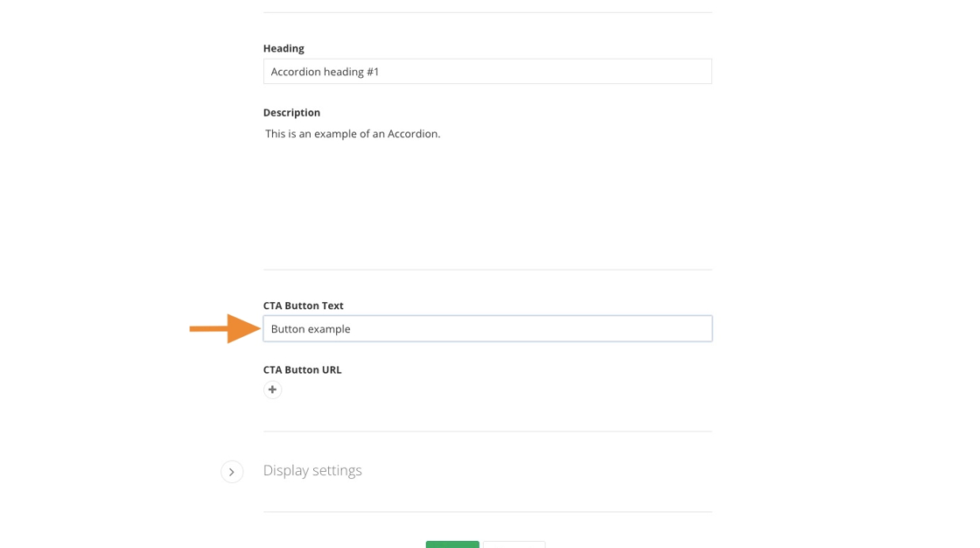Click the plus icon under CTA Button URL
The height and width of the screenshot is (548, 980).
point(272,390)
